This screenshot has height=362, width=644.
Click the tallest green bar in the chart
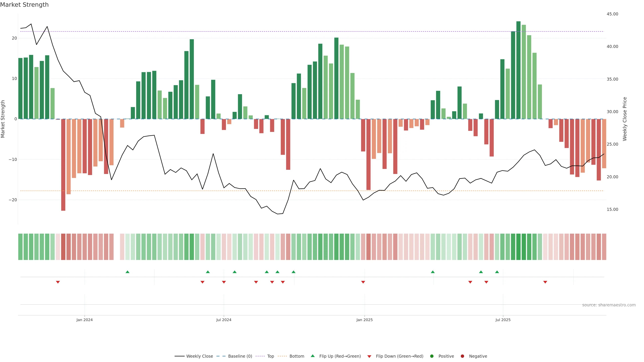click(x=518, y=70)
